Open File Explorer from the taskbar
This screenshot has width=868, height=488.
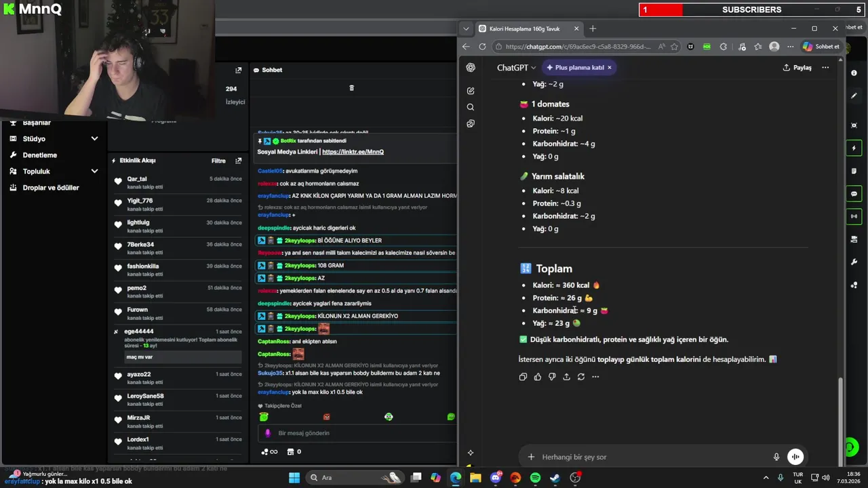click(475, 478)
